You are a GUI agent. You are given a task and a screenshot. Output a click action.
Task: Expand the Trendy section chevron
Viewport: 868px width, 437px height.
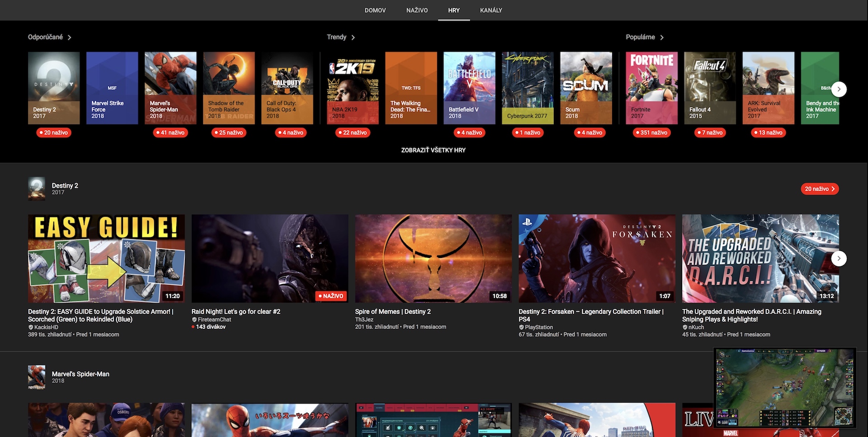(353, 38)
